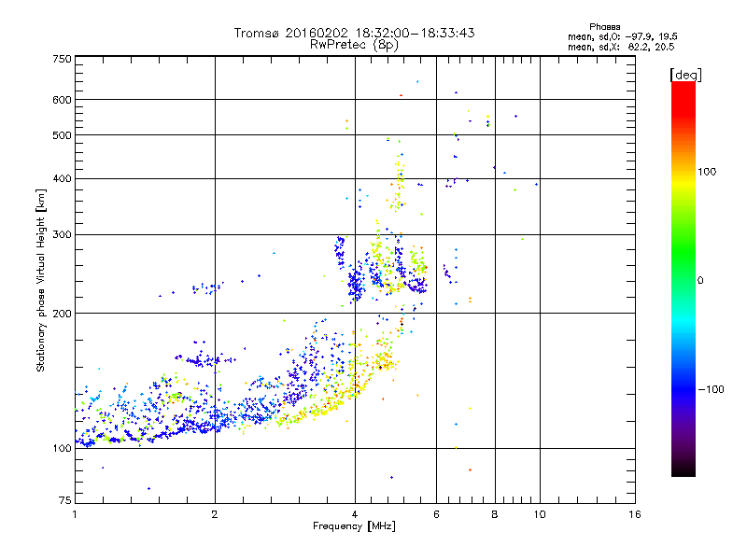
Task: Pick the black bottom of the colorbar
Action: pos(684,471)
